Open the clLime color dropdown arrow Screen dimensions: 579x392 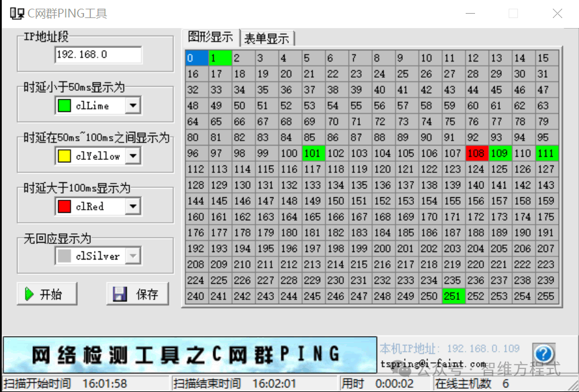tap(133, 106)
